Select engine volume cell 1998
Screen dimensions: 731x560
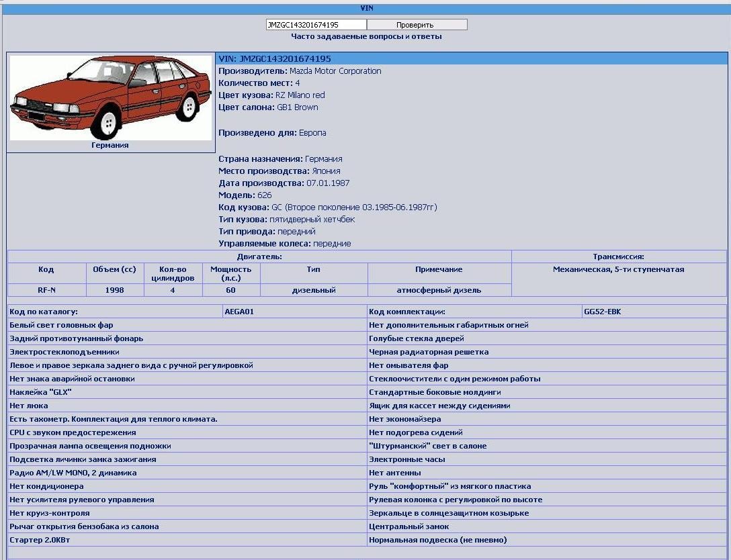tap(115, 290)
